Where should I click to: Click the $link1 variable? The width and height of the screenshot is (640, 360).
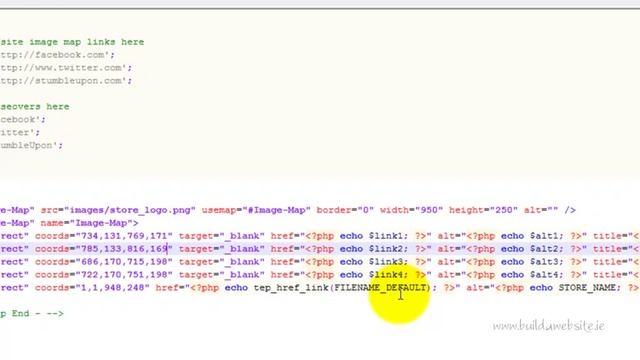[386, 236]
